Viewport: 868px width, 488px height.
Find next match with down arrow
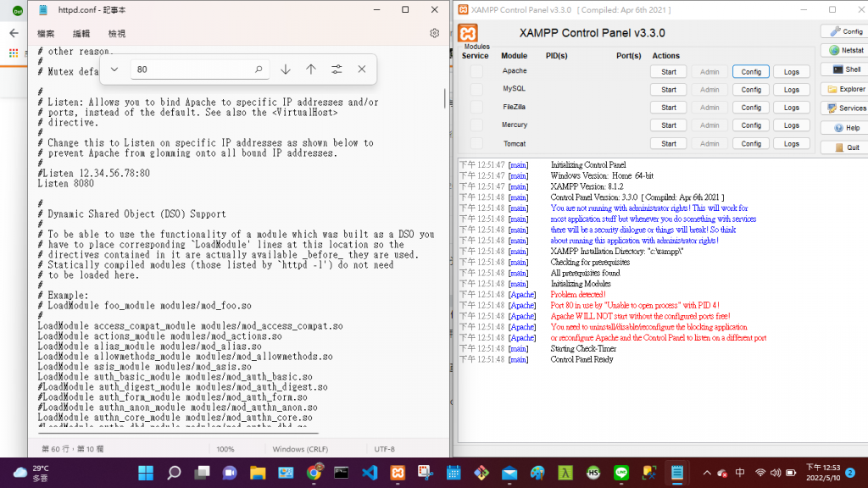[286, 69]
